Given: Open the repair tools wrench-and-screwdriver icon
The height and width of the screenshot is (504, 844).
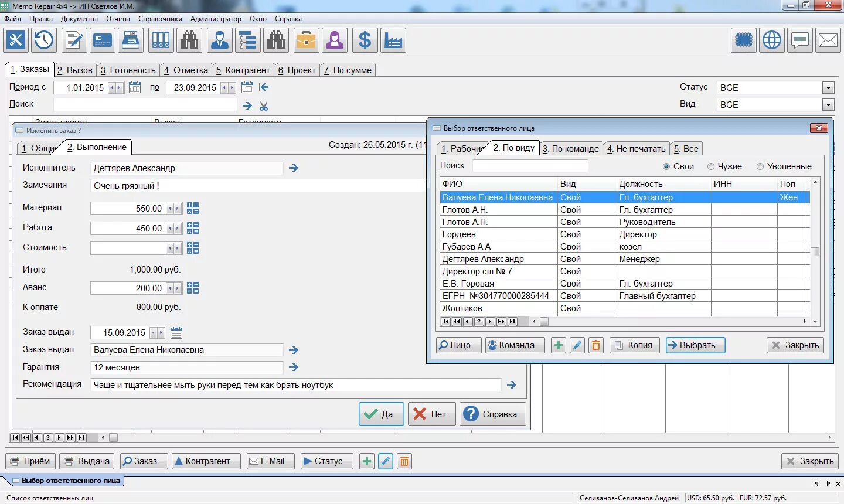Looking at the screenshot, I should click(x=16, y=40).
